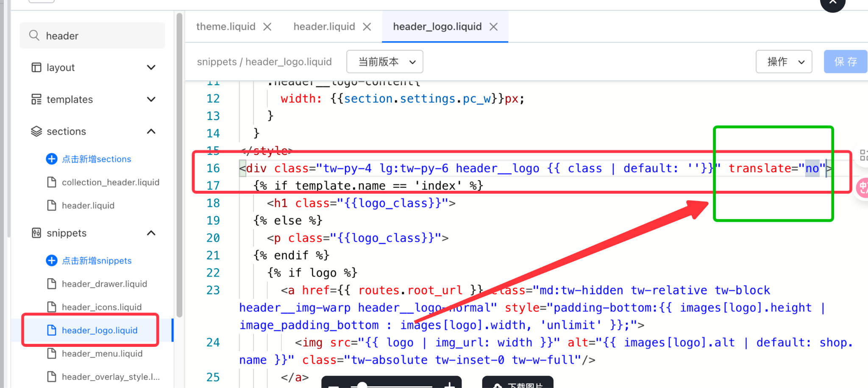Click the QR code grid icon
This screenshot has width=868, height=388.
coord(863,155)
